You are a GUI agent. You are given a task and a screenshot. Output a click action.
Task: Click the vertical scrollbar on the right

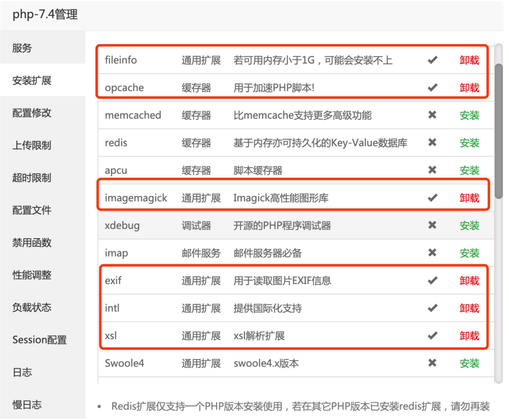[498, 126]
